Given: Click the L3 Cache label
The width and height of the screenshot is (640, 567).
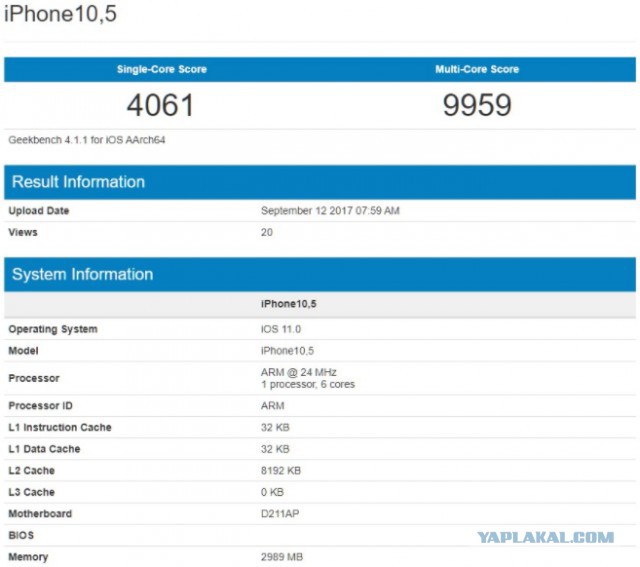Looking at the screenshot, I should pos(31,492).
